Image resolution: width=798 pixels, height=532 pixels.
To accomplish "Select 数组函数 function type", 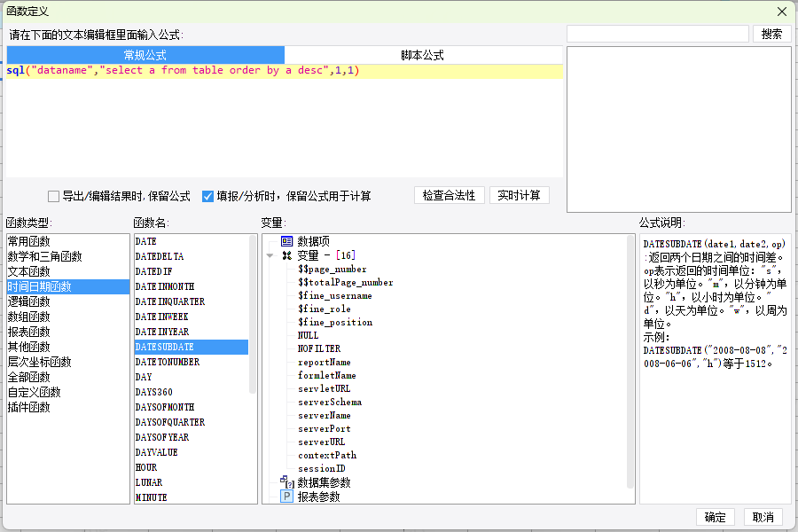I will (68, 317).
